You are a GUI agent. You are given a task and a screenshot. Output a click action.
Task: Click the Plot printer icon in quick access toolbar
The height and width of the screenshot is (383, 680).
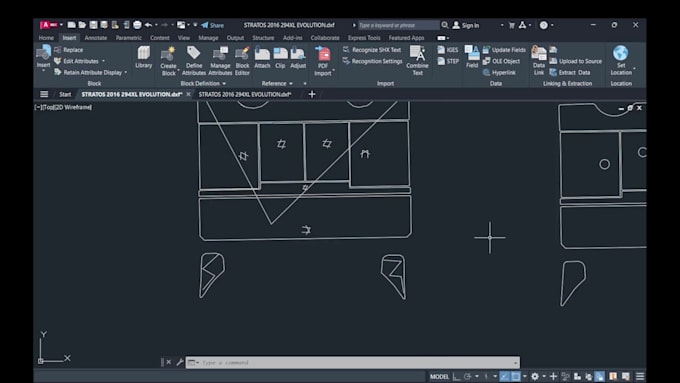tap(137, 25)
